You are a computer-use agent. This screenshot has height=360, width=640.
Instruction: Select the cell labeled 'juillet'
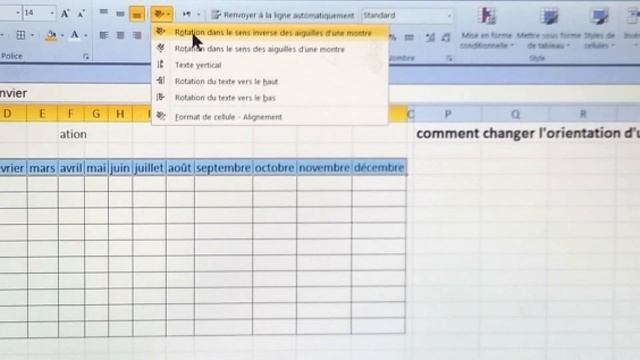click(x=149, y=168)
